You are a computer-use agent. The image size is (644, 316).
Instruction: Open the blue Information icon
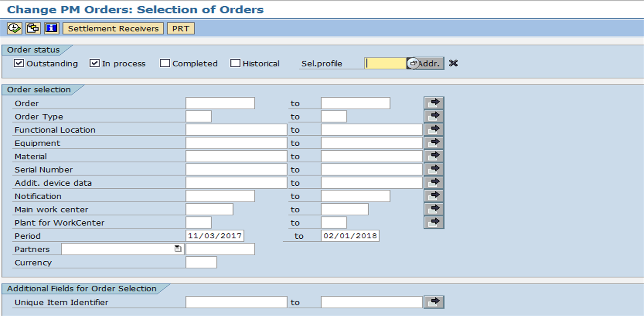click(x=52, y=28)
